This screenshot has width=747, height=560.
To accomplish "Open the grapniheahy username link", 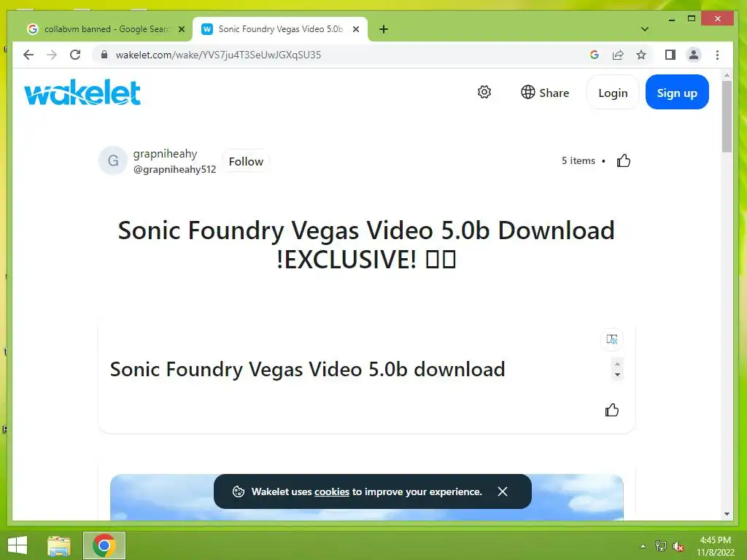I will click(x=165, y=153).
